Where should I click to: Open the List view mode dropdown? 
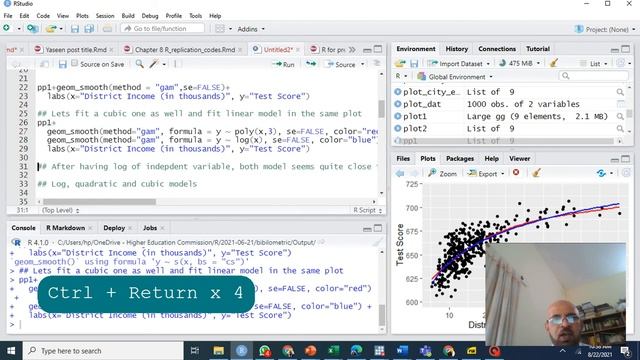tap(594, 64)
